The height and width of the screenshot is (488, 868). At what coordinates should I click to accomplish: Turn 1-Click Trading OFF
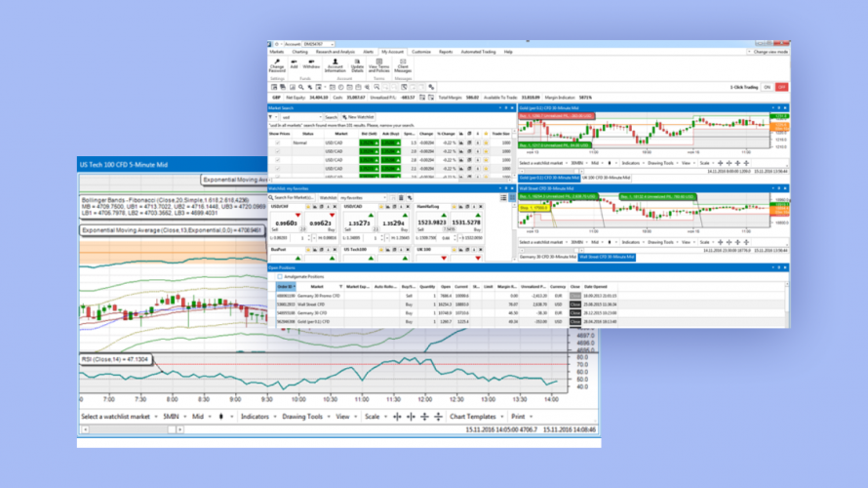coord(781,87)
